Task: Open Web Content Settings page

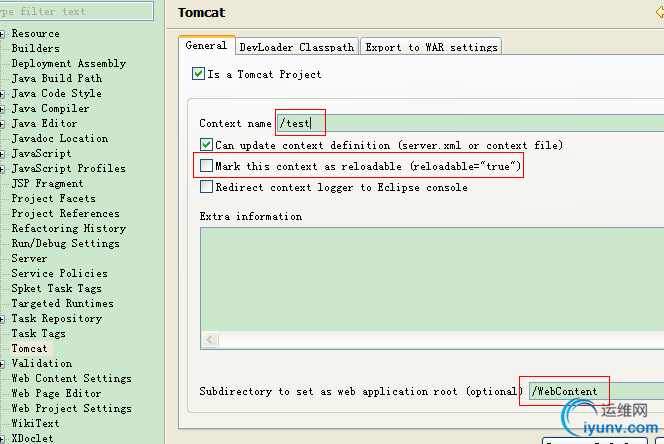Action: [x=72, y=378]
